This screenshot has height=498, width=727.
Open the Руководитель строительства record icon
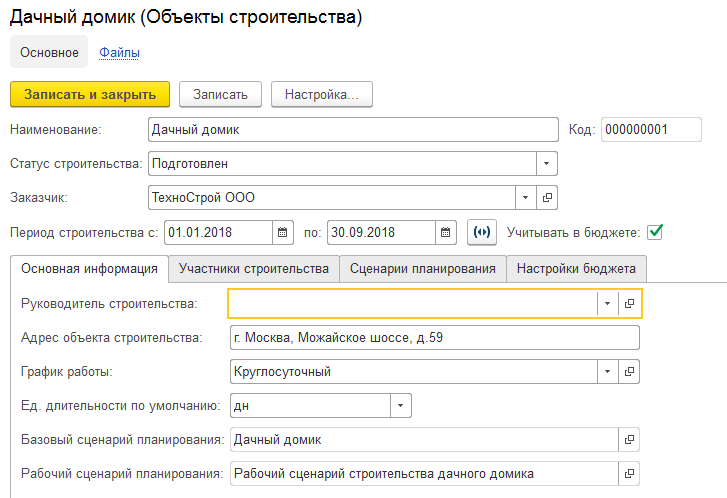point(629,304)
